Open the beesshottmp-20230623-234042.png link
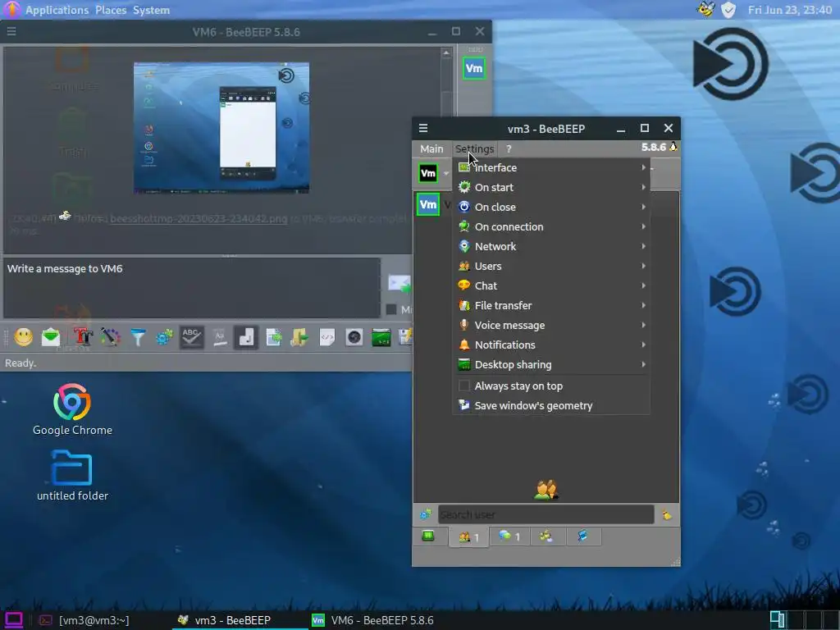 pos(199,218)
